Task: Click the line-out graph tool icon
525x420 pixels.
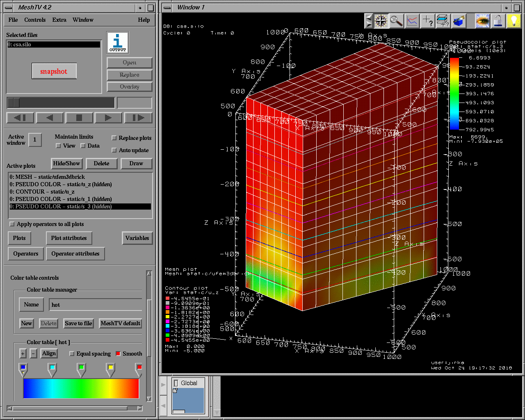Action: coord(412,21)
